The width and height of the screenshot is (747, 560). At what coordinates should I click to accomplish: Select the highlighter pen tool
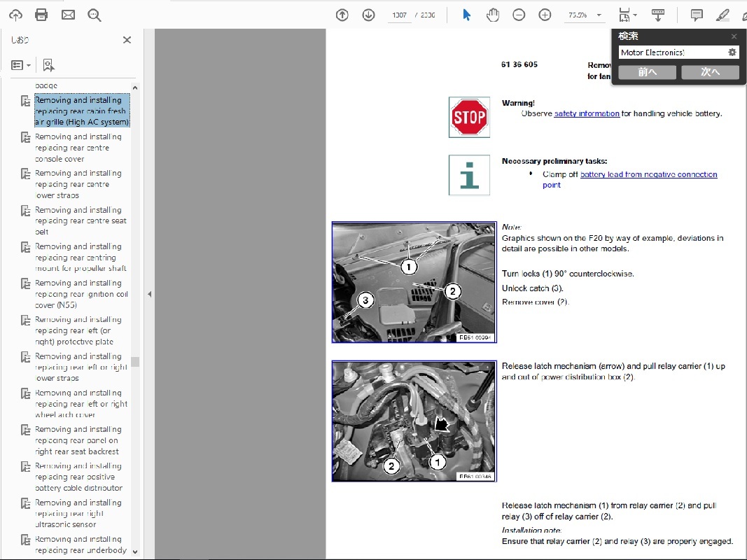722,15
